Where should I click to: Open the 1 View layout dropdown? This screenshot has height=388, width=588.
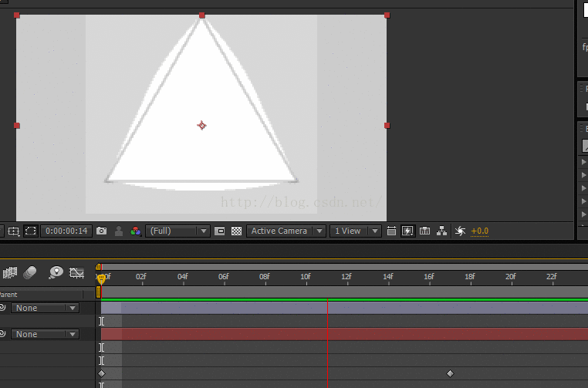point(355,231)
